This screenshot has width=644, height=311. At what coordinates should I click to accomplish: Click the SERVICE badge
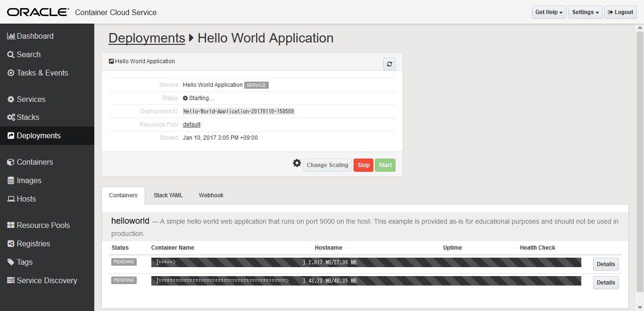point(256,85)
